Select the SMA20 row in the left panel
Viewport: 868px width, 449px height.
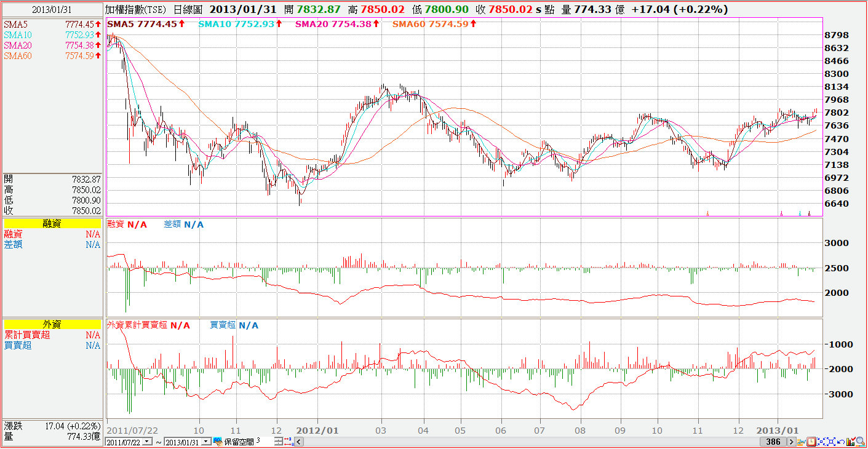52,45
